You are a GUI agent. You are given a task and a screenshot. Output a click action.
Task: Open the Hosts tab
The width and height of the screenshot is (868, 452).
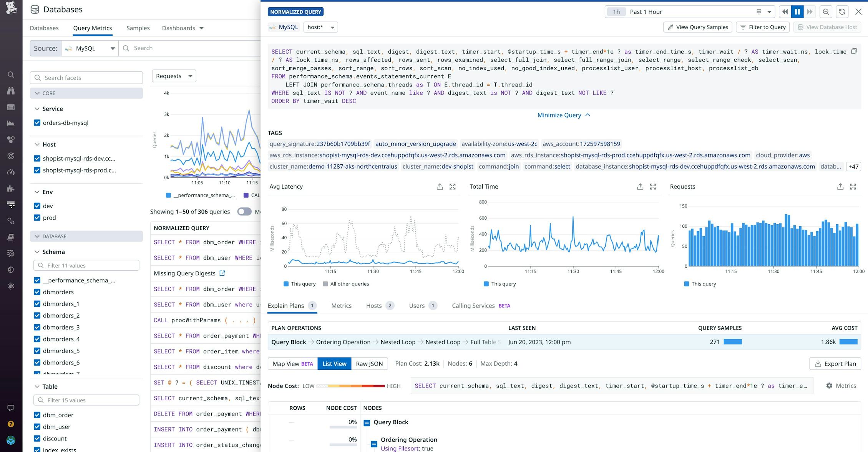(374, 306)
